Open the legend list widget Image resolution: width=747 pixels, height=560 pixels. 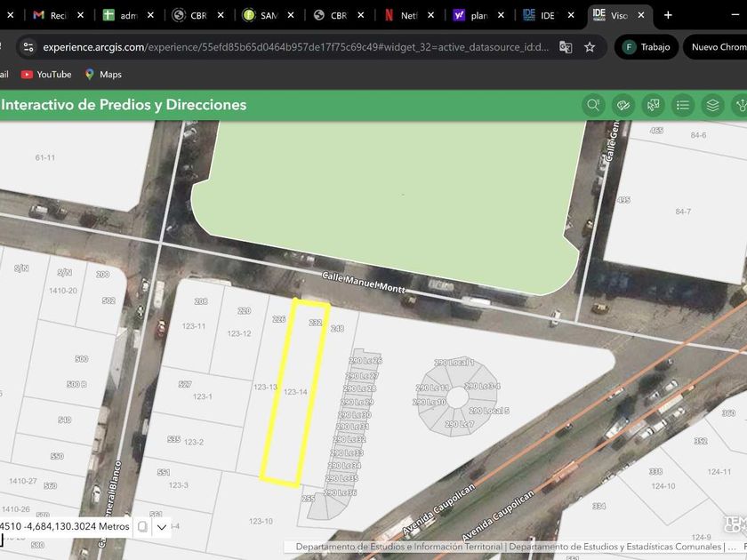[x=683, y=106]
